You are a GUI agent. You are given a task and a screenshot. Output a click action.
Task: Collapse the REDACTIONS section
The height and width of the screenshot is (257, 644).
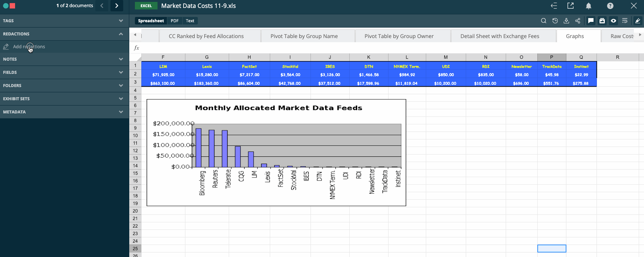point(64,34)
